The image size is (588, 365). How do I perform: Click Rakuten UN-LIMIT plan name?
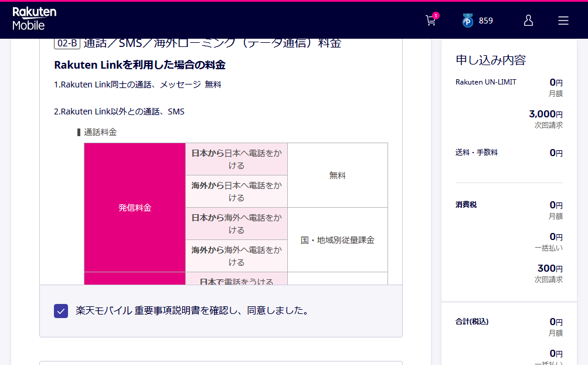[x=485, y=82]
